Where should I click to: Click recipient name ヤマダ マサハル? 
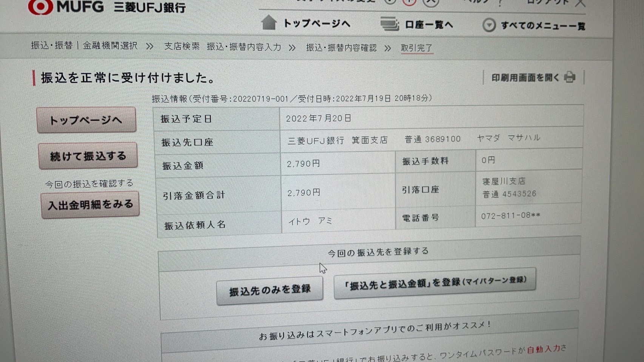tap(508, 138)
